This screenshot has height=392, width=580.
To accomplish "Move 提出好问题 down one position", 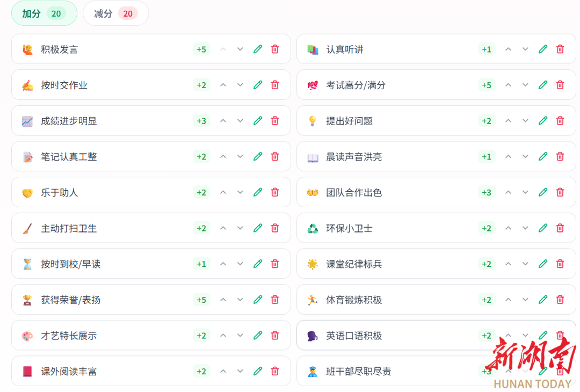I will coord(525,121).
